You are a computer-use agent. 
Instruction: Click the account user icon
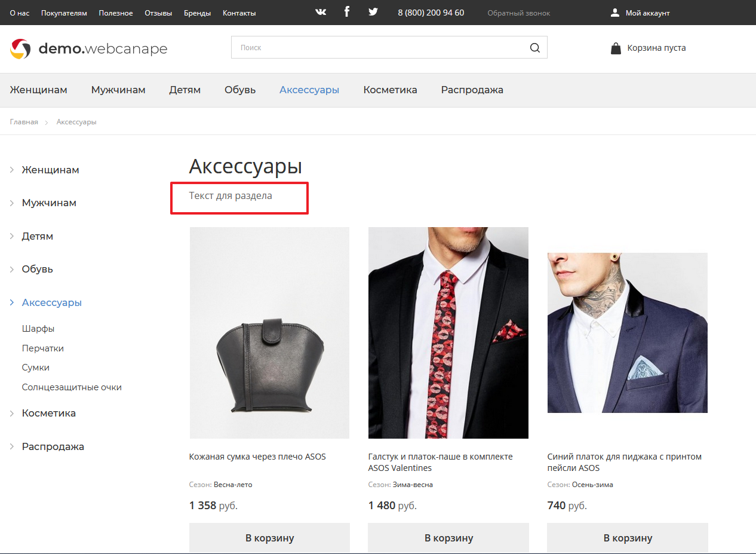615,13
